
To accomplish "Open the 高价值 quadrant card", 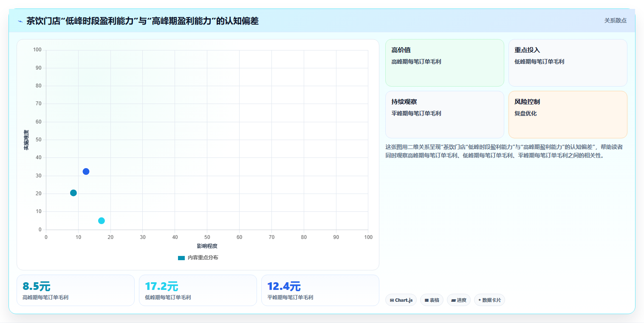I will click(x=444, y=63).
